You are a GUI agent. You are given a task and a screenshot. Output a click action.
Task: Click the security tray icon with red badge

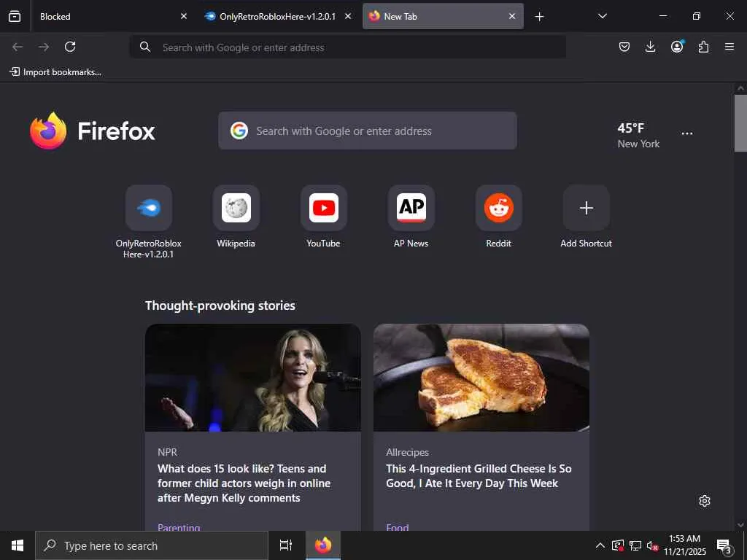coord(618,545)
